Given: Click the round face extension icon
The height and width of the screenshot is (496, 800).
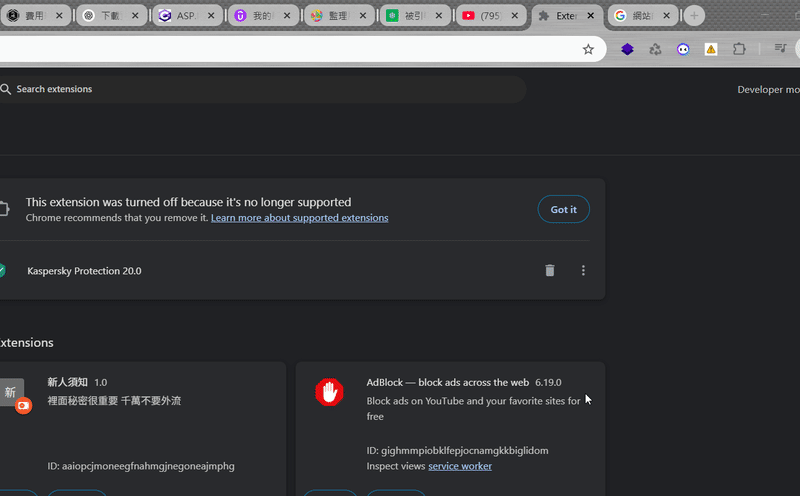Looking at the screenshot, I should click(x=683, y=49).
